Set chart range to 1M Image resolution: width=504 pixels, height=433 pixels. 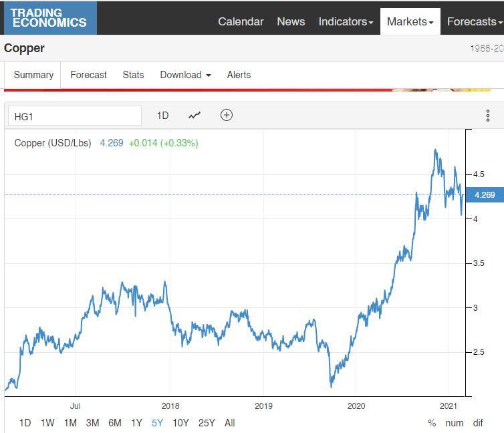click(x=70, y=423)
